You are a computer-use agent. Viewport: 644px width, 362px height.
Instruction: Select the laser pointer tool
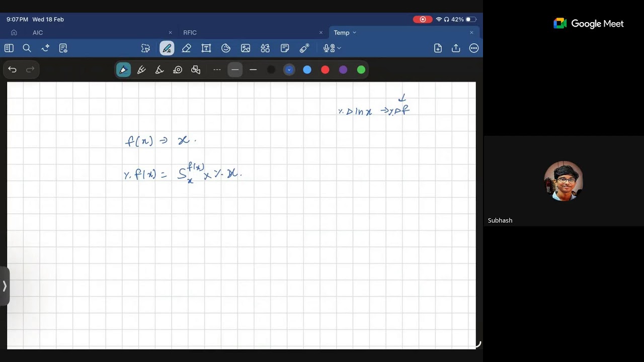pyautogui.click(x=304, y=48)
